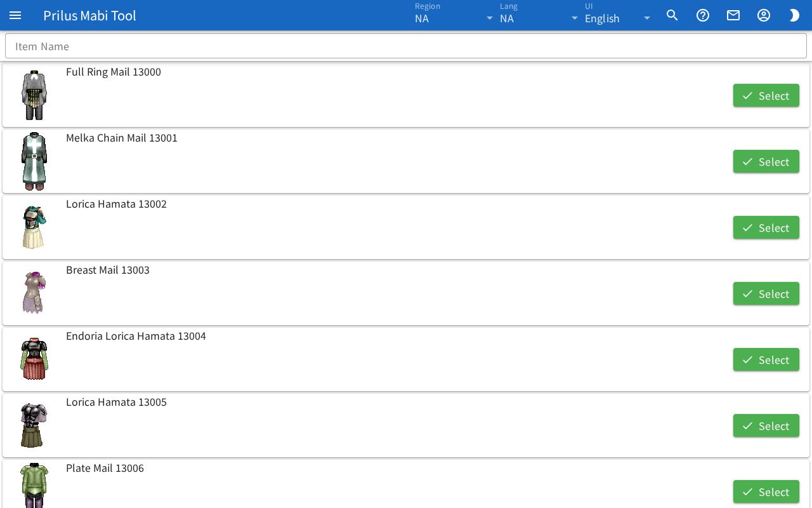812x508 pixels.
Task: Click the Breast Mail armor thumbnail
Action: coord(34,293)
